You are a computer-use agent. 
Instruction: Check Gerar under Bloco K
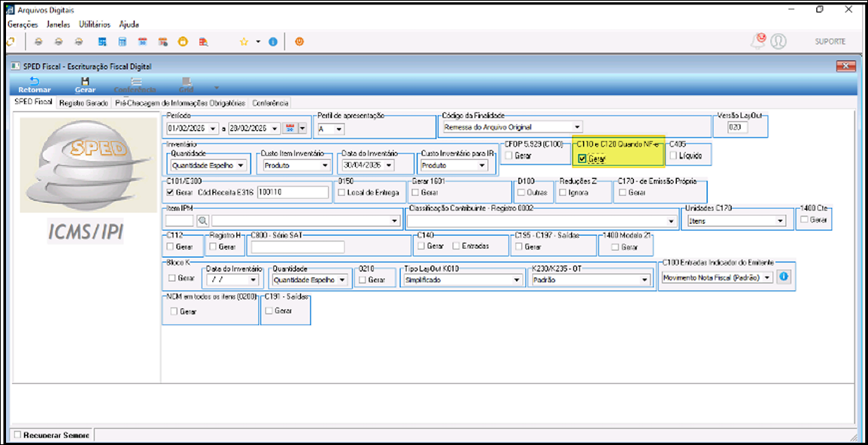click(x=171, y=278)
